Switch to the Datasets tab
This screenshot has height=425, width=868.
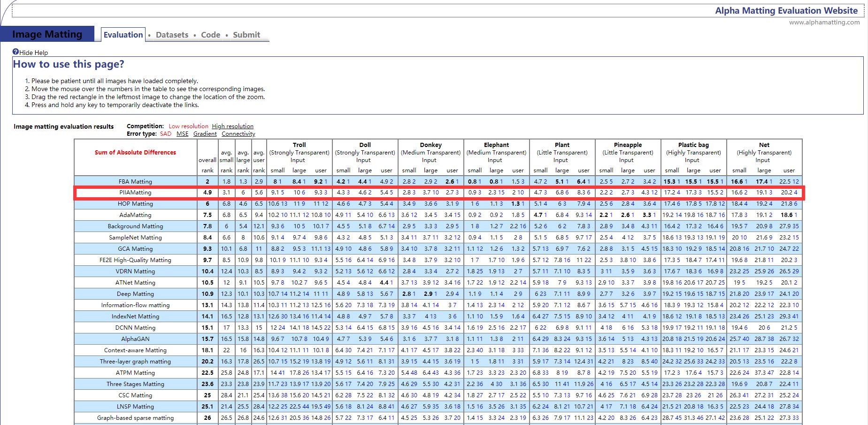click(x=172, y=35)
